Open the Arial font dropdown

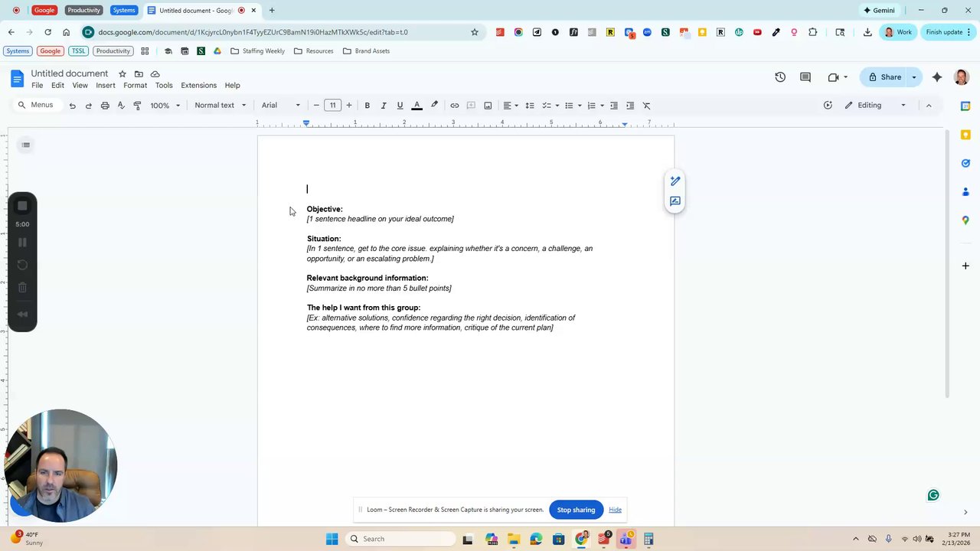pyautogui.click(x=281, y=106)
